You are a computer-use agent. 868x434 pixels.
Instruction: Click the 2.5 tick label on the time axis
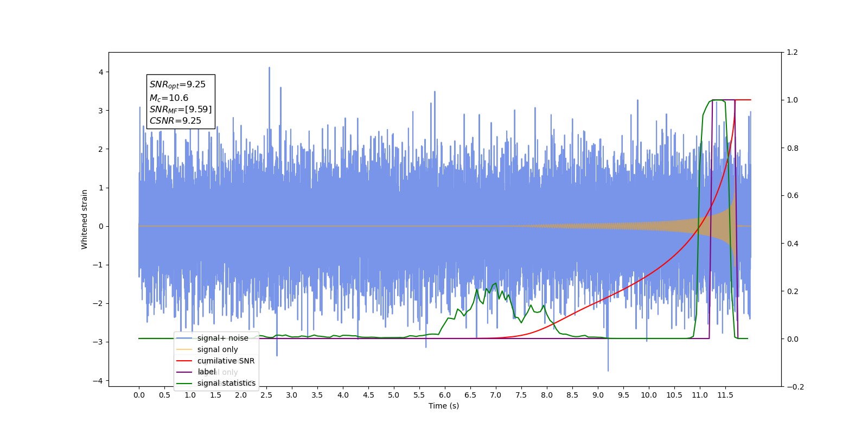(266, 395)
